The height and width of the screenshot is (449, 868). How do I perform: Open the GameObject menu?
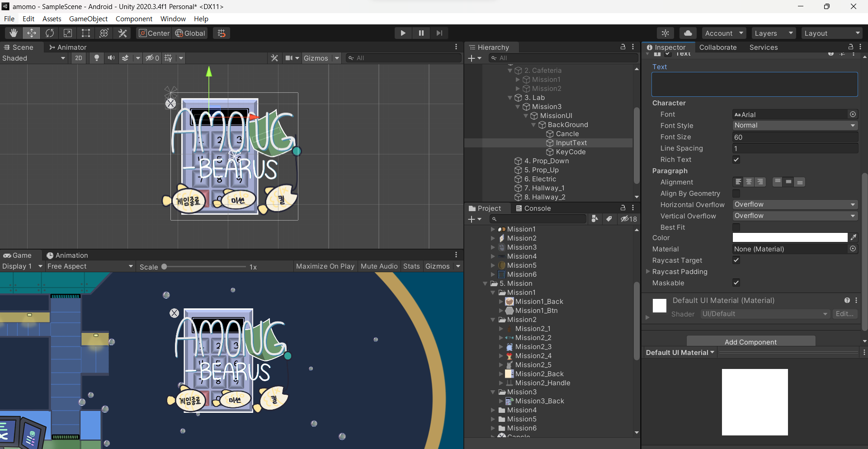pyautogui.click(x=88, y=19)
